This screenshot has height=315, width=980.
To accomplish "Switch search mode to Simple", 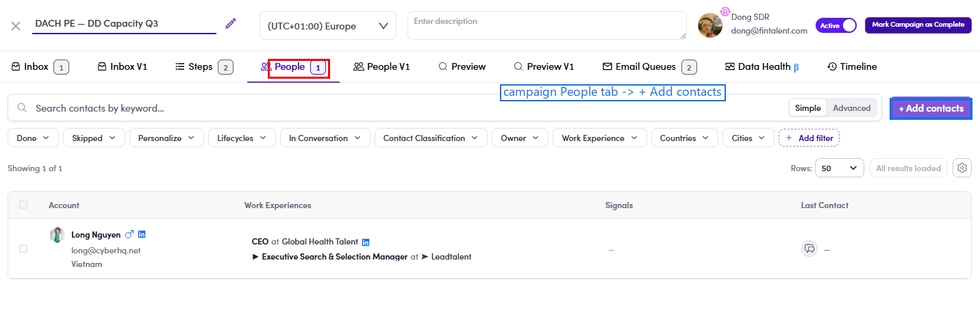I will pos(808,108).
